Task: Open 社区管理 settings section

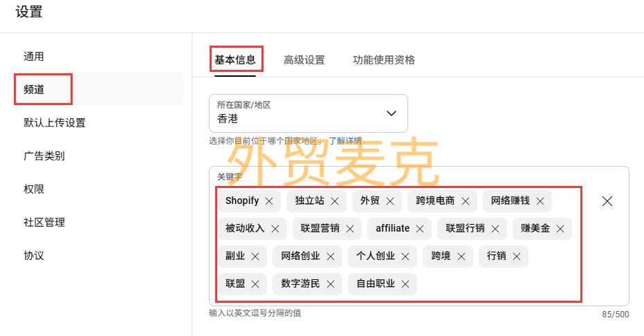Action: [44, 223]
